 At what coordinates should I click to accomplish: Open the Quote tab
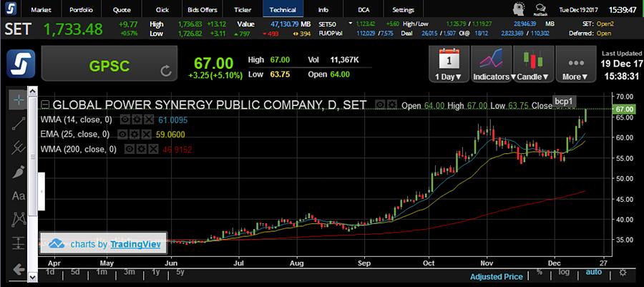(122, 9)
